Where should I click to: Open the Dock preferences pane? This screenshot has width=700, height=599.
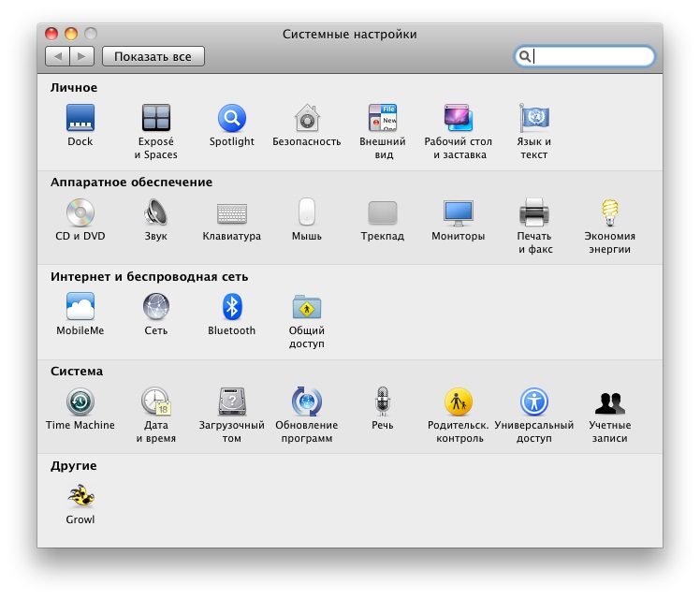pyautogui.click(x=80, y=119)
